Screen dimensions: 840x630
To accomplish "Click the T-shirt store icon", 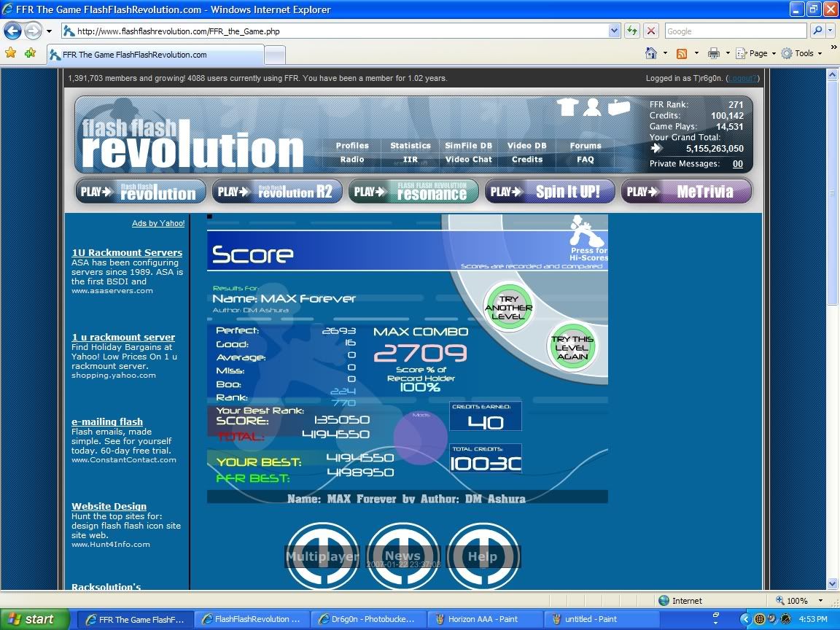I will point(567,107).
